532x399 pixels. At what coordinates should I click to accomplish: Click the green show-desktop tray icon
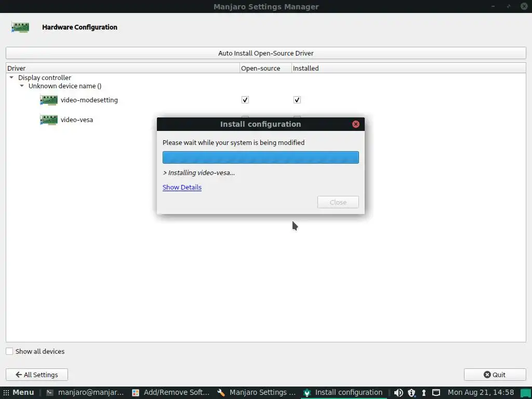[x=526, y=393]
